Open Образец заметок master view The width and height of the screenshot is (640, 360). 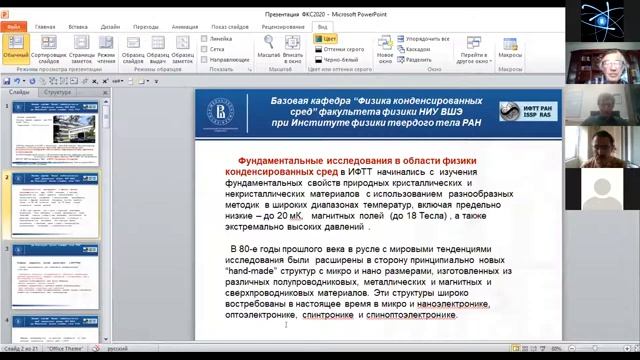click(182, 49)
